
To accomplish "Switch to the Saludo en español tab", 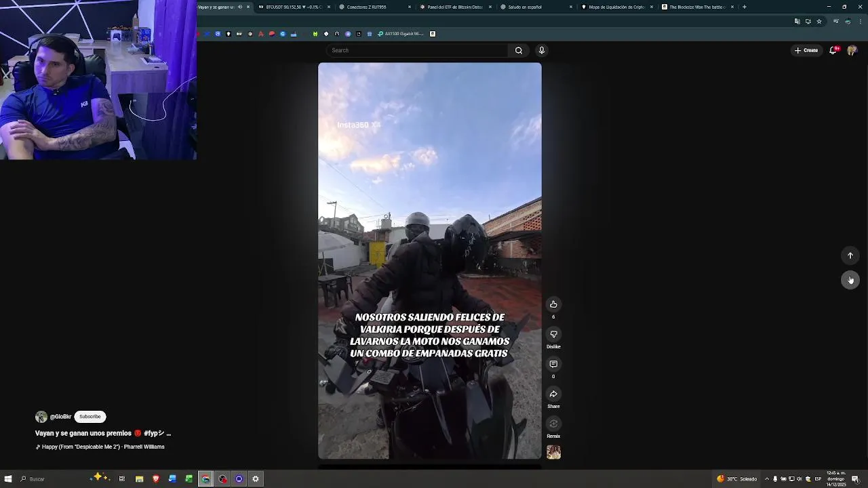I will pyautogui.click(x=536, y=7).
